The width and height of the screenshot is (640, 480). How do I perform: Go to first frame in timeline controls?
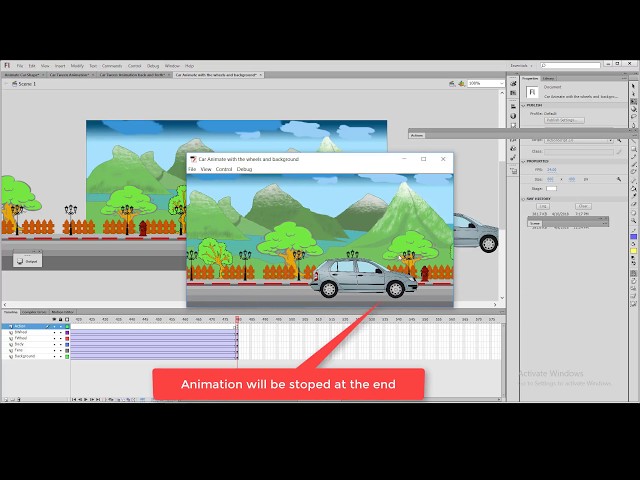point(74,400)
